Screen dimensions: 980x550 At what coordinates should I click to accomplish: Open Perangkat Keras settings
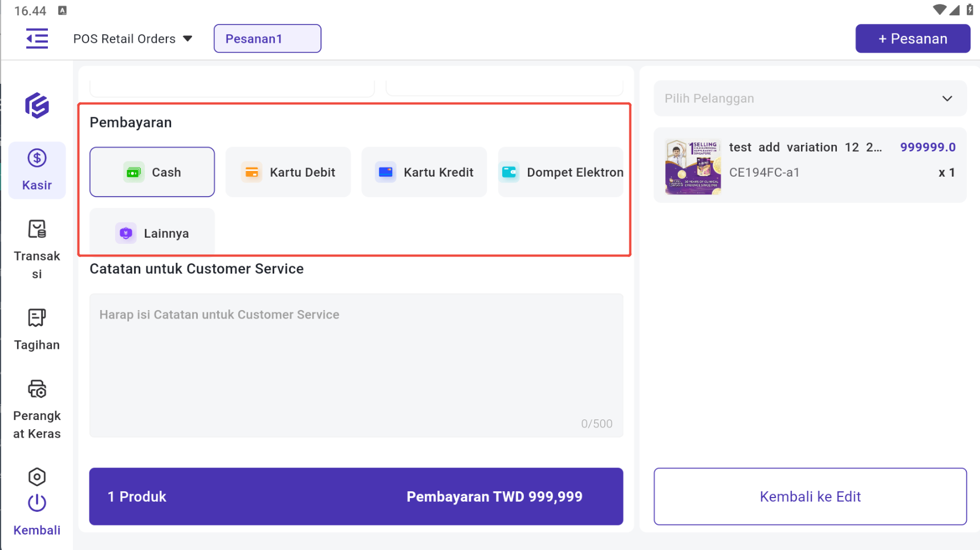37,409
